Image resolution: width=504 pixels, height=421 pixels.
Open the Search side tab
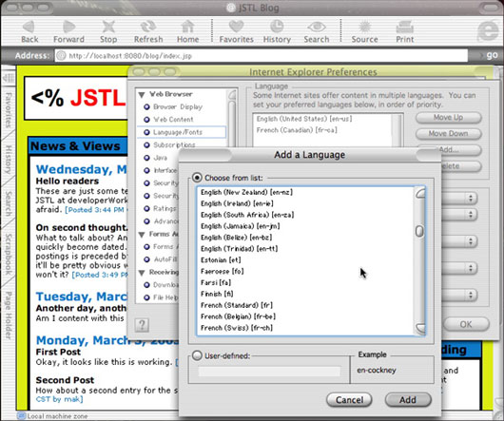(9, 203)
